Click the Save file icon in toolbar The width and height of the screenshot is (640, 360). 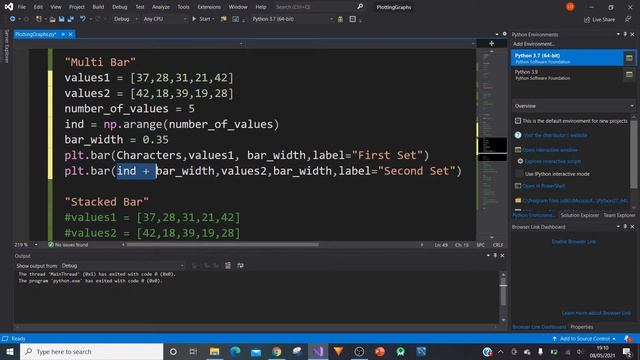click(x=61, y=19)
